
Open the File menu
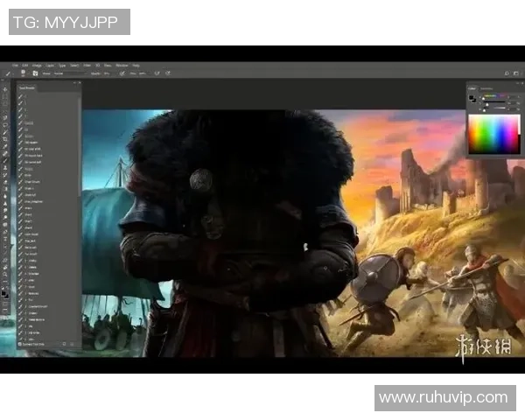[x=15, y=66]
